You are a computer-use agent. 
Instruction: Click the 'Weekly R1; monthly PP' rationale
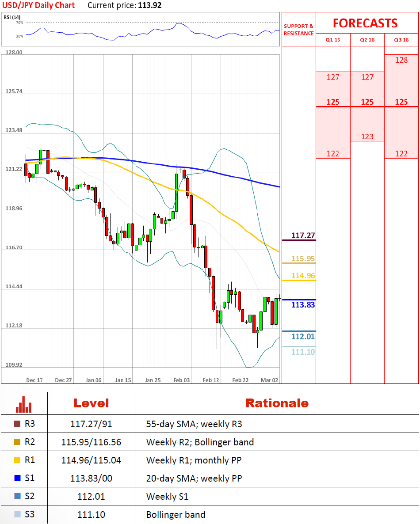(194, 460)
